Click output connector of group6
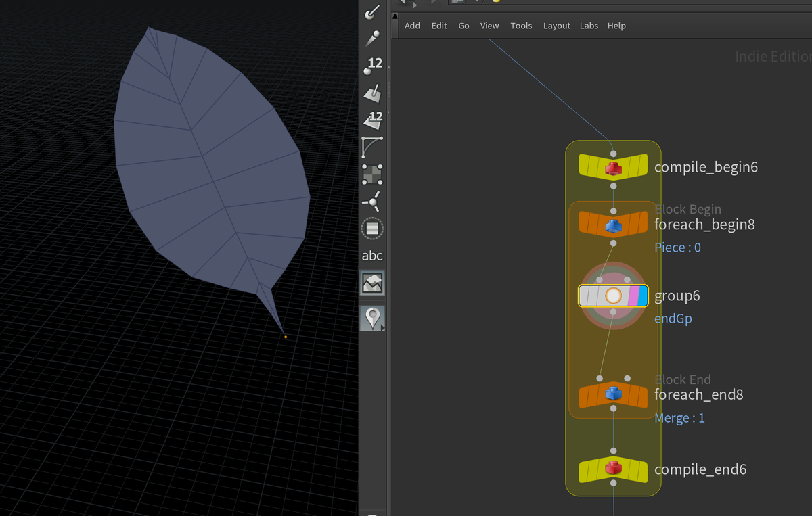812x516 pixels. [x=613, y=312]
